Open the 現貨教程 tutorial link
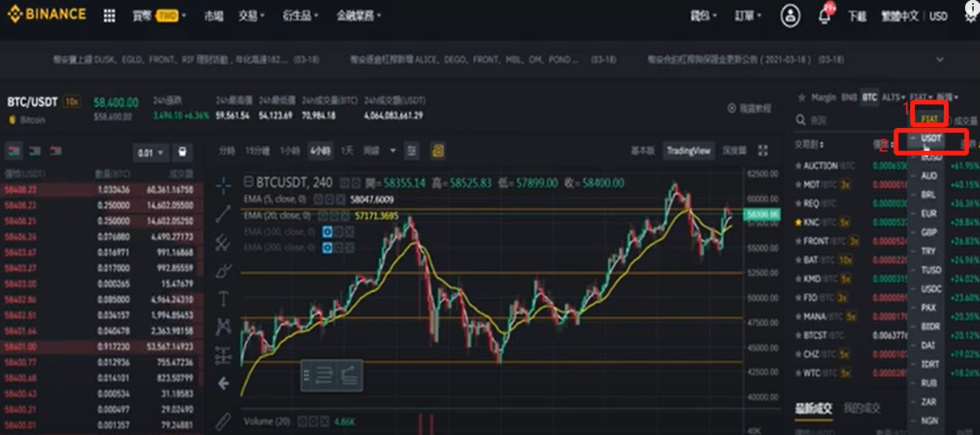Viewport: 980px width, 435px height. click(x=749, y=108)
